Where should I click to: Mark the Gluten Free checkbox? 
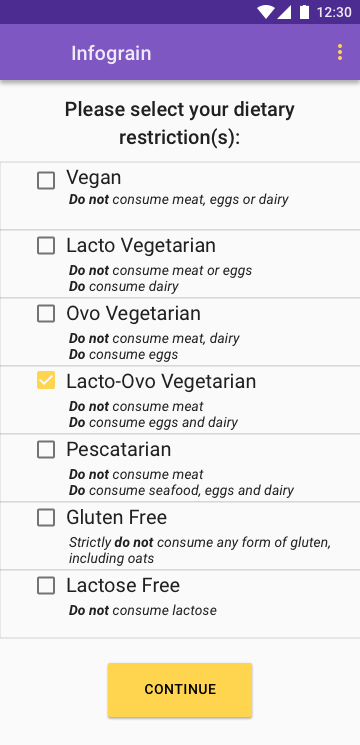[x=46, y=517]
